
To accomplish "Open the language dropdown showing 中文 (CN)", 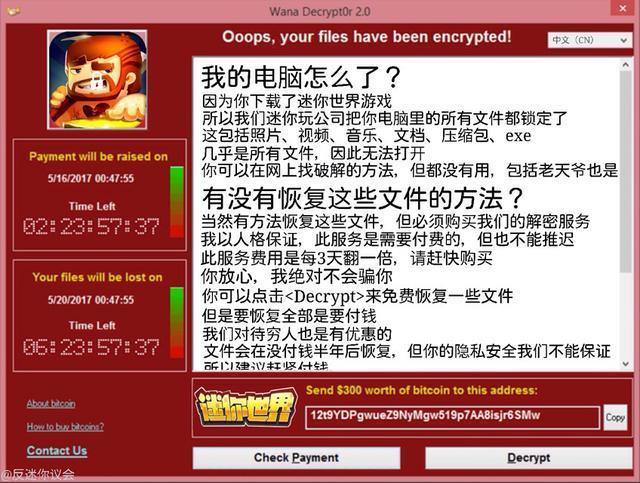I will tap(589, 40).
